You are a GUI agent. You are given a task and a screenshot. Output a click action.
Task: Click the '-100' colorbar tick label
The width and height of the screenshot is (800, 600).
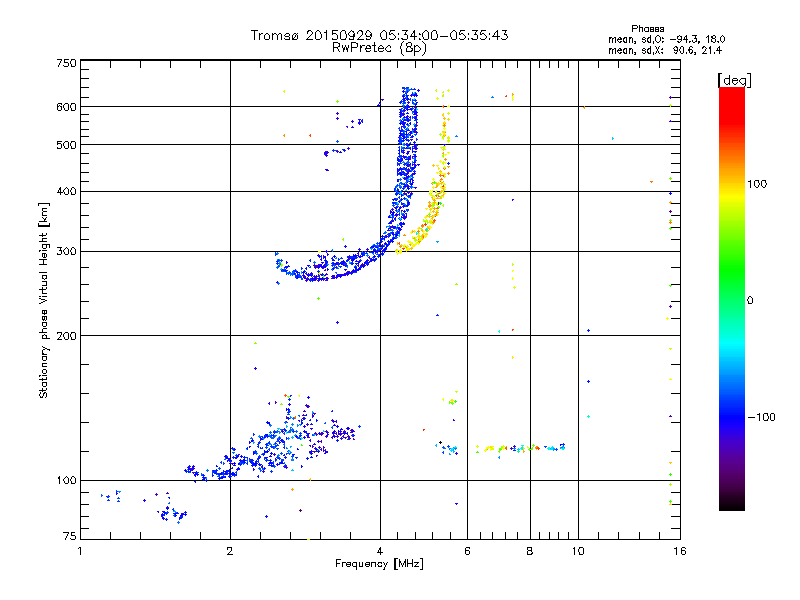(x=762, y=417)
